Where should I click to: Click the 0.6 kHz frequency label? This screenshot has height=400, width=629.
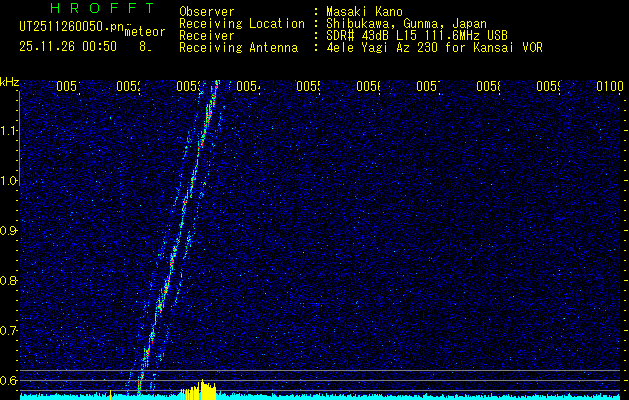[9, 380]
